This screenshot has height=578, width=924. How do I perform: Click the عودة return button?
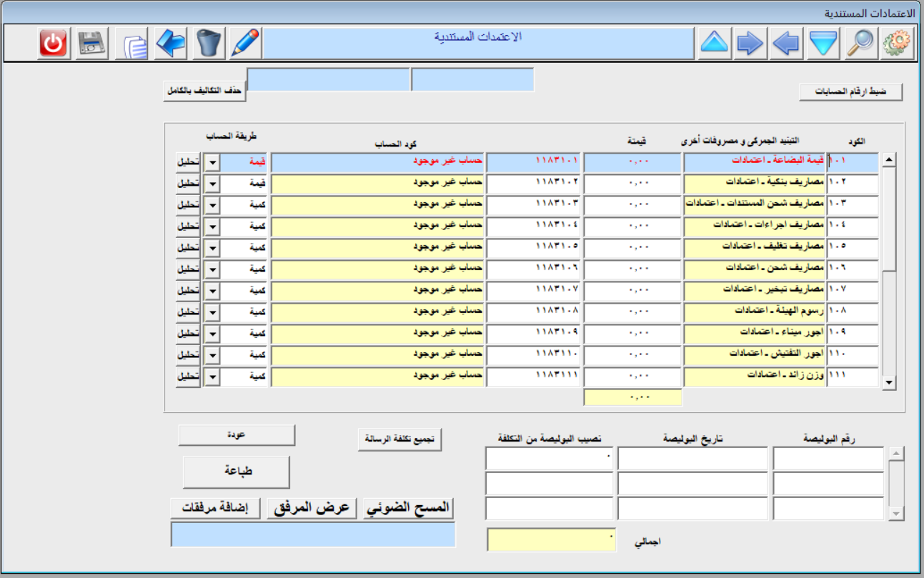(236, 434)
